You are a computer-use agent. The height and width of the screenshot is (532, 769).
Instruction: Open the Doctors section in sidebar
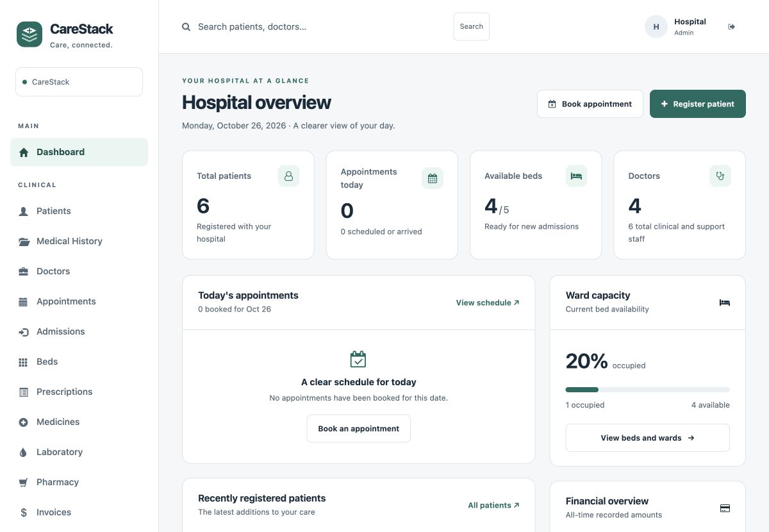point(79,272)
